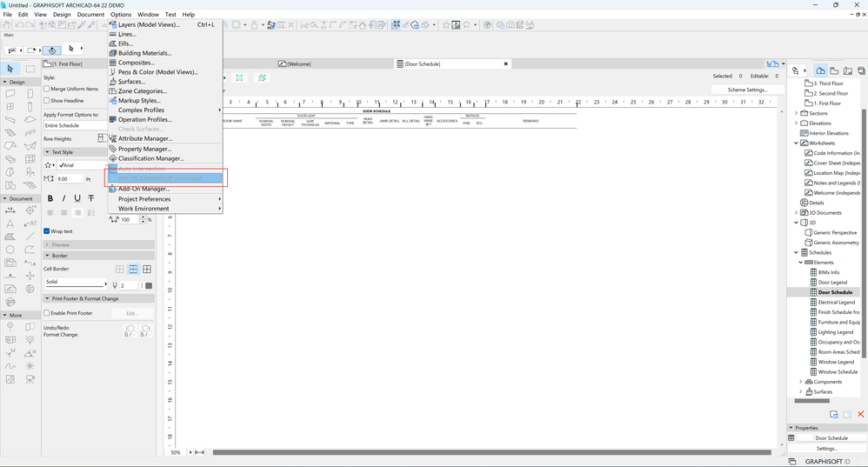Expand the Sections tree node

[797, 113]
